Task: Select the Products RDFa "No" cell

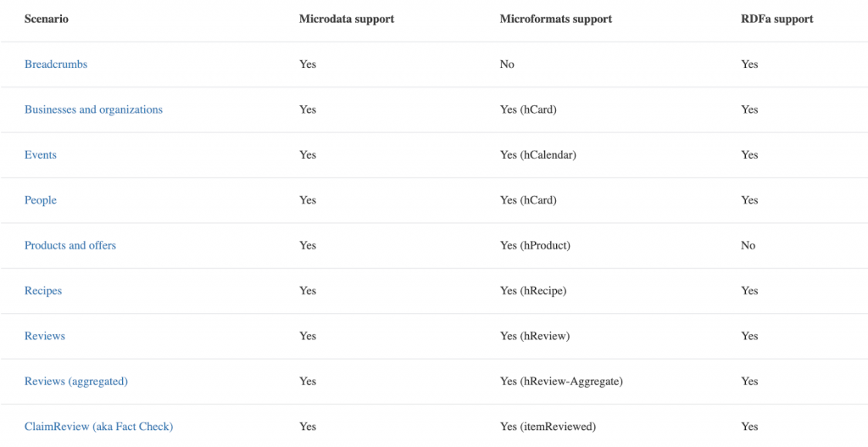Action: (x=748, y=246)
